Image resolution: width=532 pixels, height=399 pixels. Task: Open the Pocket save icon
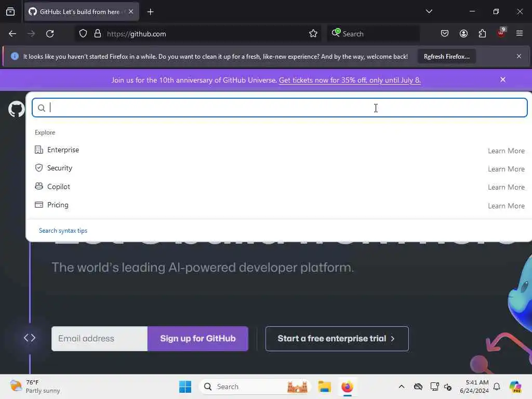(x=445, y=34)
